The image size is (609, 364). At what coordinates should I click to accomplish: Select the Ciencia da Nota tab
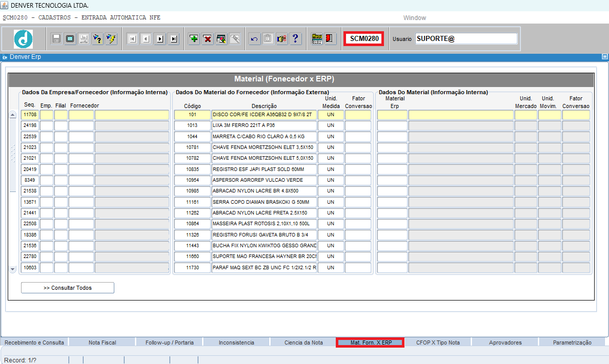[303, 342]
